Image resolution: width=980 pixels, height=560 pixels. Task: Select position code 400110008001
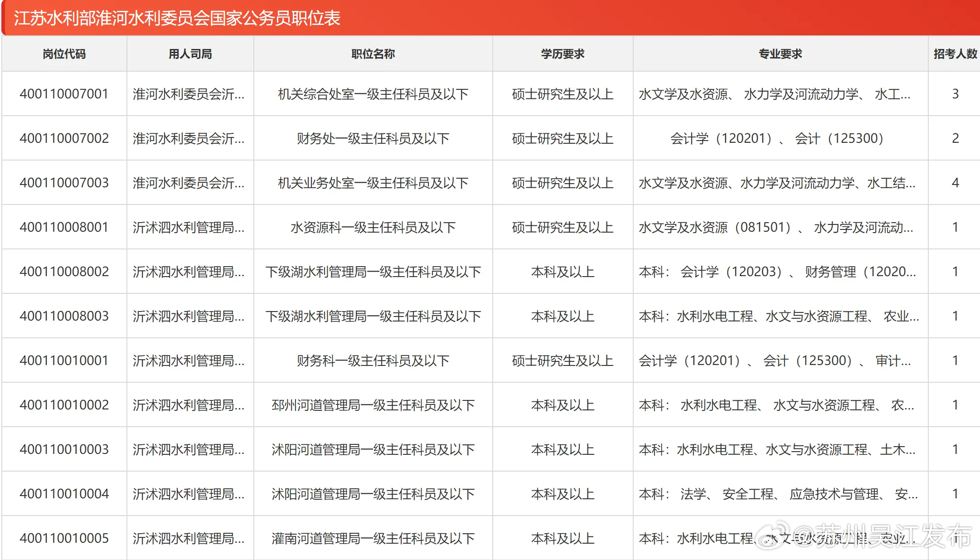64,227
